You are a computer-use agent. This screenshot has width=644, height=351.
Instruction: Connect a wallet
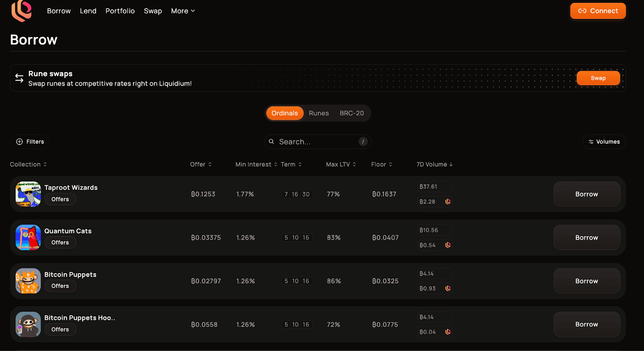click(x=598, y=11)
